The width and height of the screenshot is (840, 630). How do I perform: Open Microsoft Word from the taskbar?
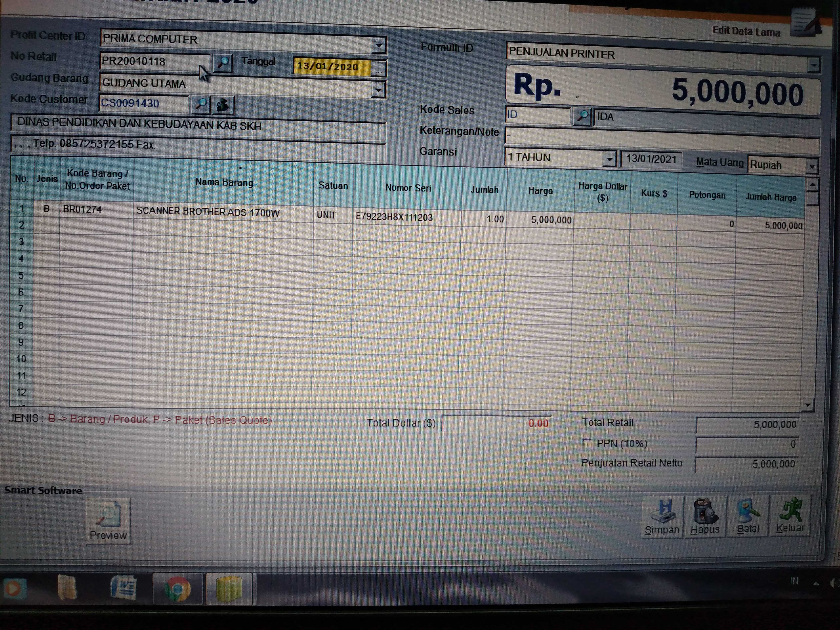pyautogui.click(x=124, y=588)
